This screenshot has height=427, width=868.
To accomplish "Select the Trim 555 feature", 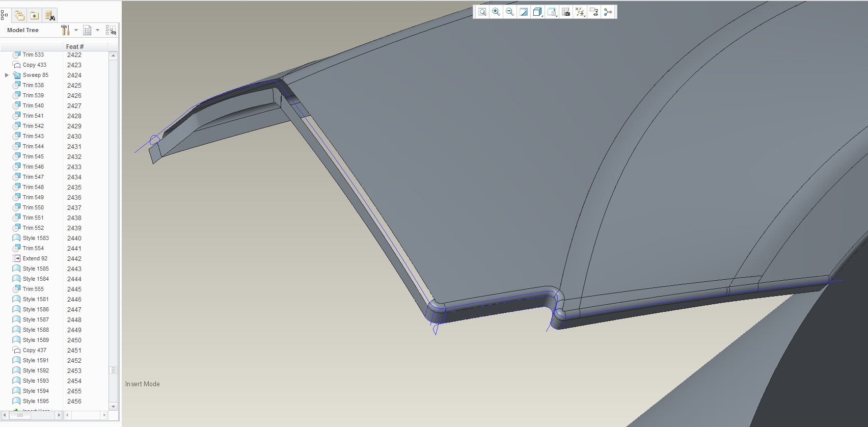I will pyautogui.click(x=33, y=289).
